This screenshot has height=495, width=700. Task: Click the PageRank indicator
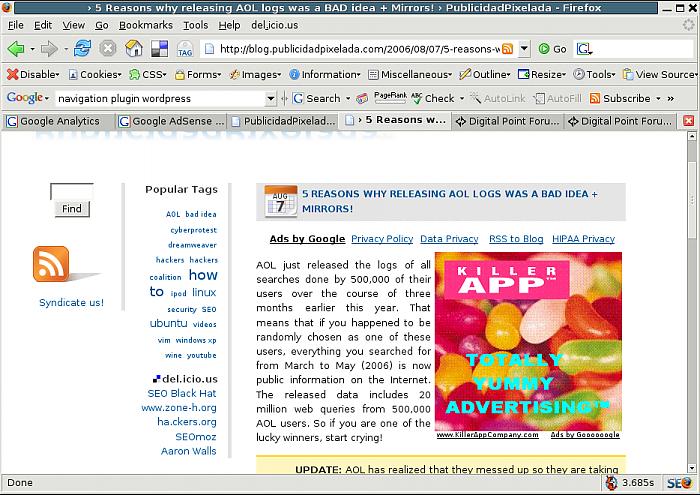(x=390, y=97)
